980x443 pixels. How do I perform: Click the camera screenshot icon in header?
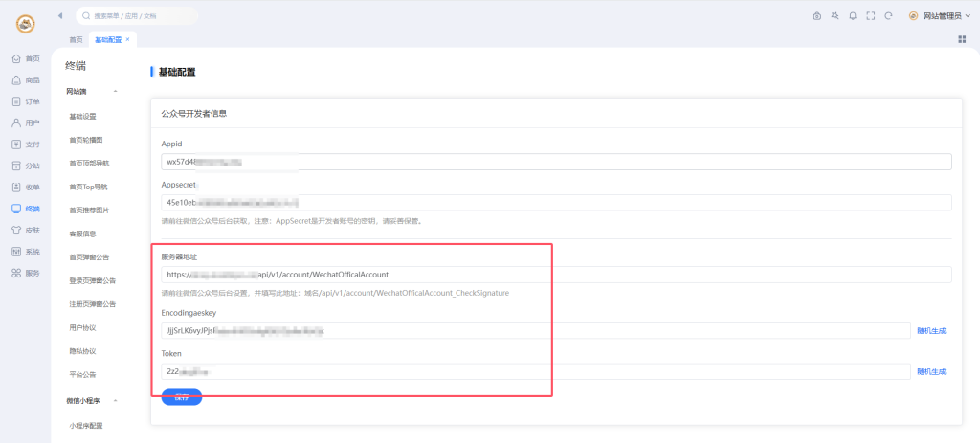tap(816, 16)
